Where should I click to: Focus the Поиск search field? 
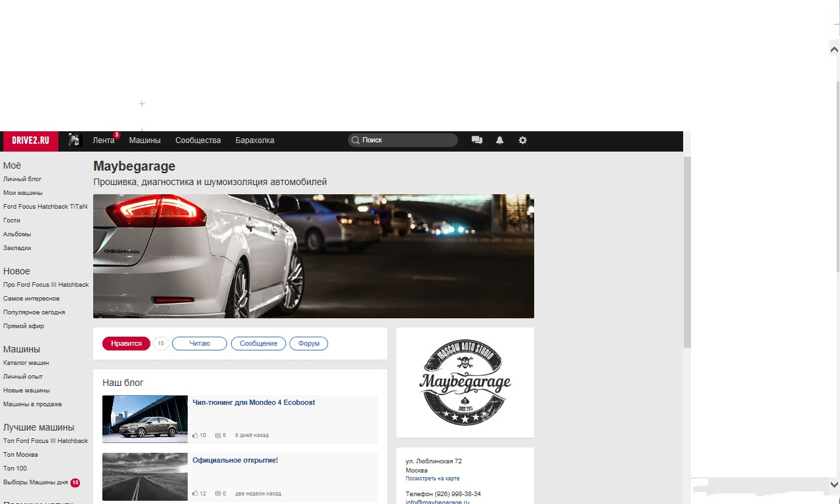[403, 140]
